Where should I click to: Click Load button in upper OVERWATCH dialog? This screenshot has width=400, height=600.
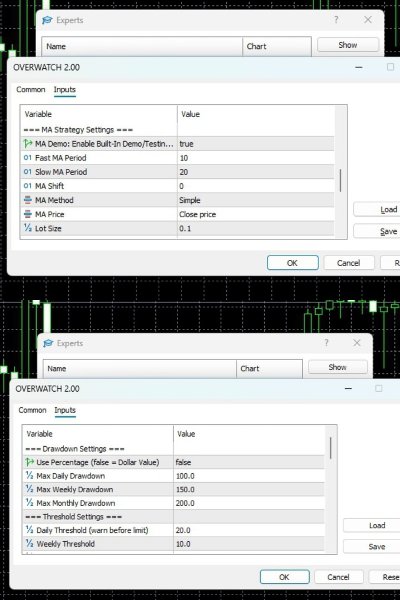tap(377, 209)
